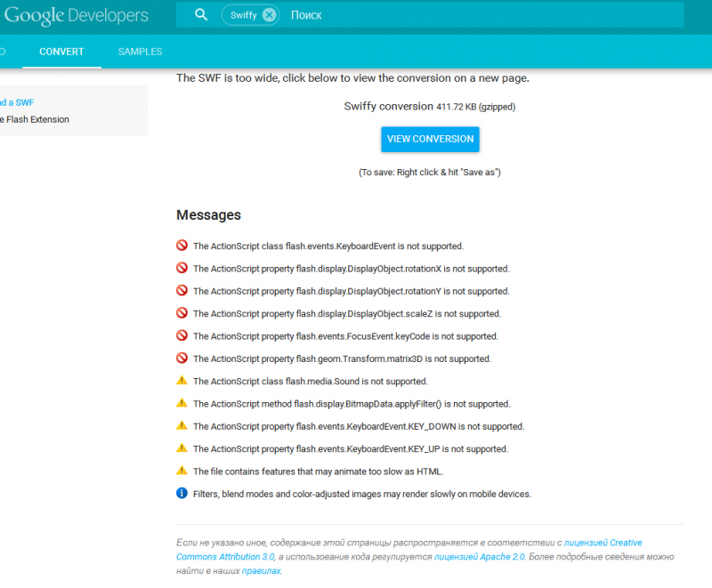Click warning icon beside flash.media.Sound message

[x=182, y=381]
